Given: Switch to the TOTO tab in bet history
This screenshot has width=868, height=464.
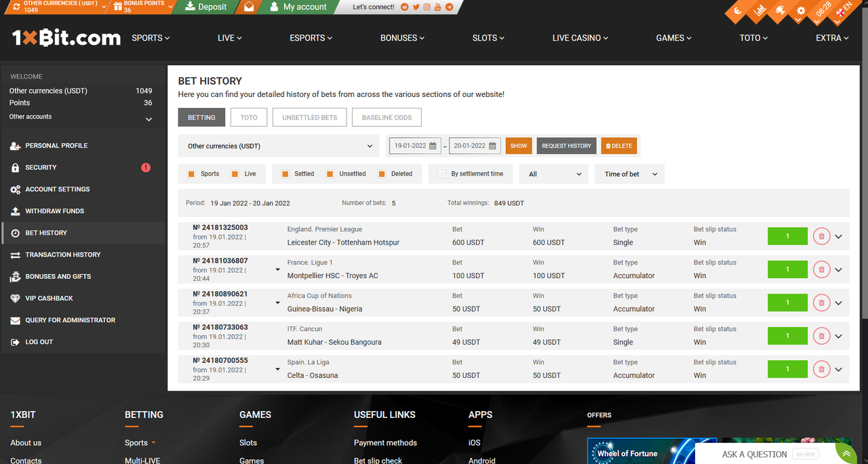Looking at the screenshot, I should 249,117.
